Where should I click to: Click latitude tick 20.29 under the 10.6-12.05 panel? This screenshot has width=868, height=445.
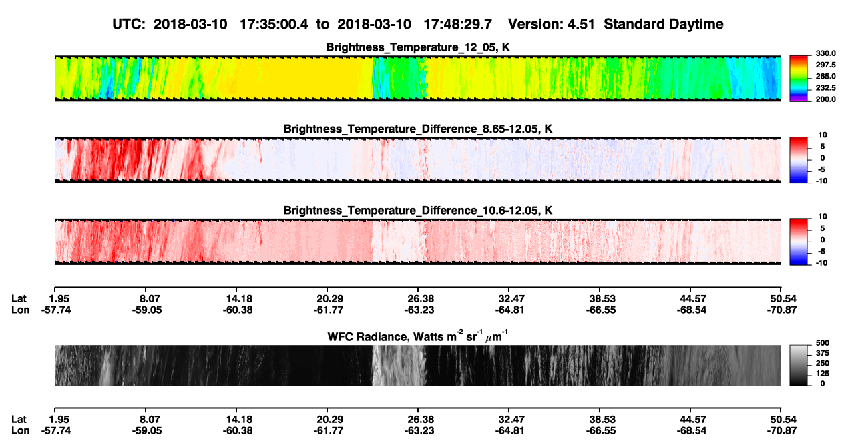coord(327,298)
